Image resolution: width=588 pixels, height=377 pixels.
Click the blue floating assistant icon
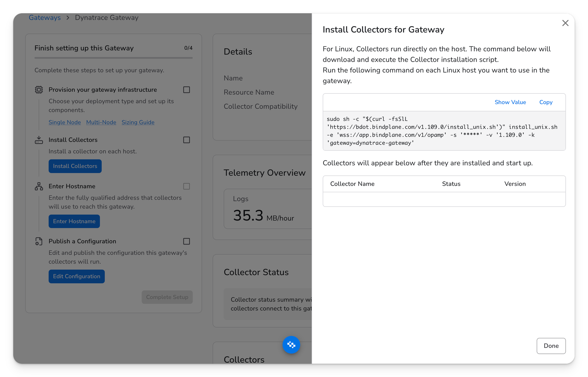[x=291, y=345]
